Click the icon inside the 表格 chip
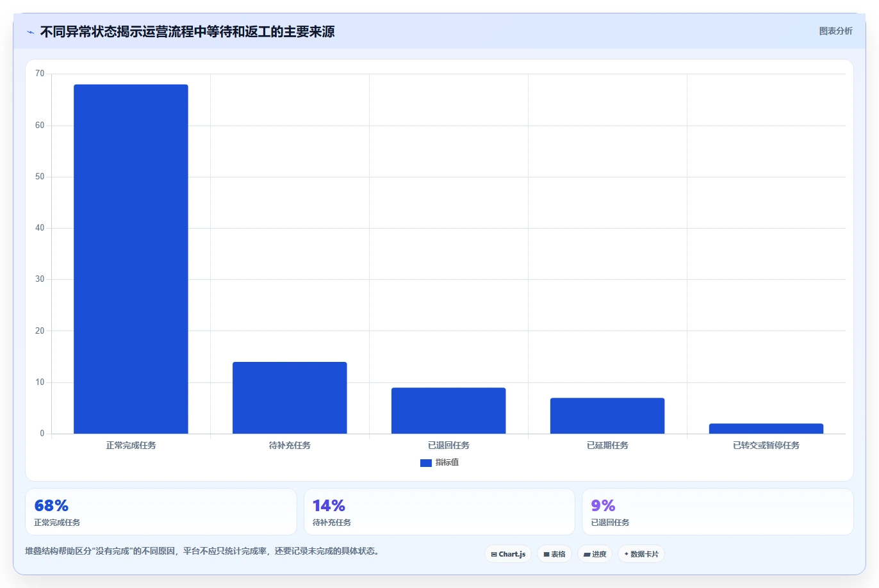This screenshot has height=588, width=879. pyautogui.click(x=546, y=555)
